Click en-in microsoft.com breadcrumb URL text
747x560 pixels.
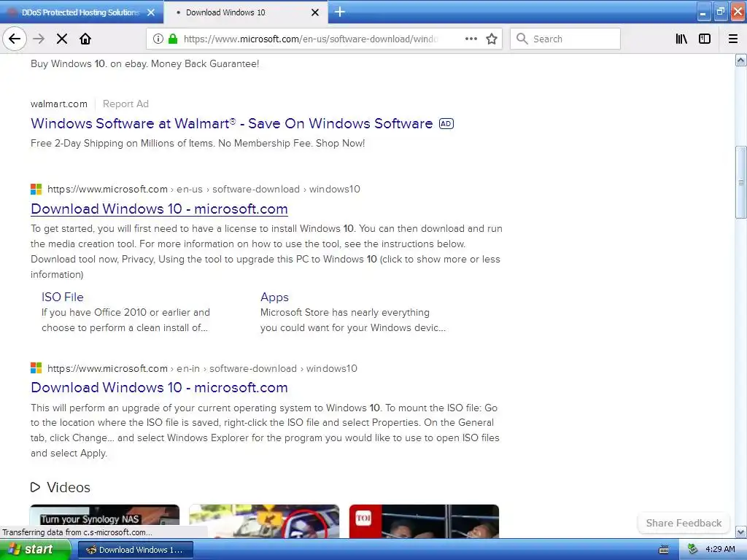coord(202,368)
